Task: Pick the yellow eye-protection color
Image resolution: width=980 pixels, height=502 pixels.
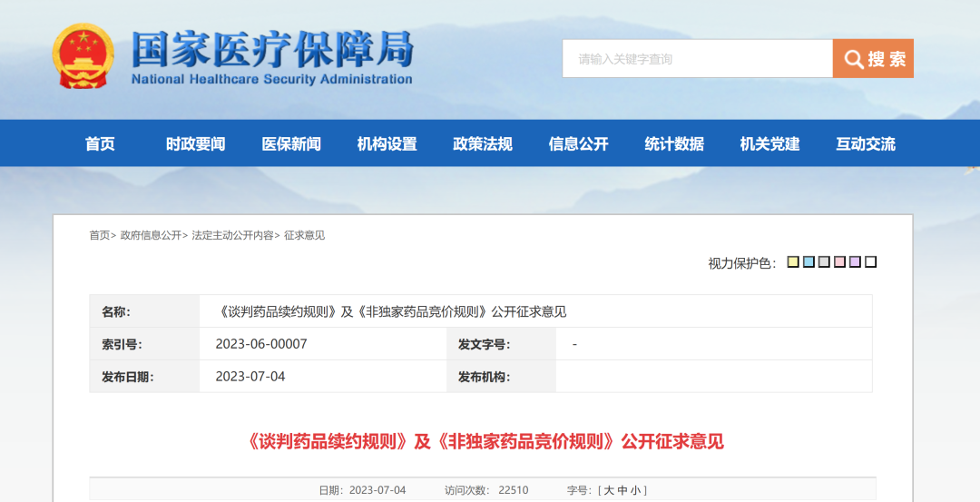Action: click(x=793, y=262)
